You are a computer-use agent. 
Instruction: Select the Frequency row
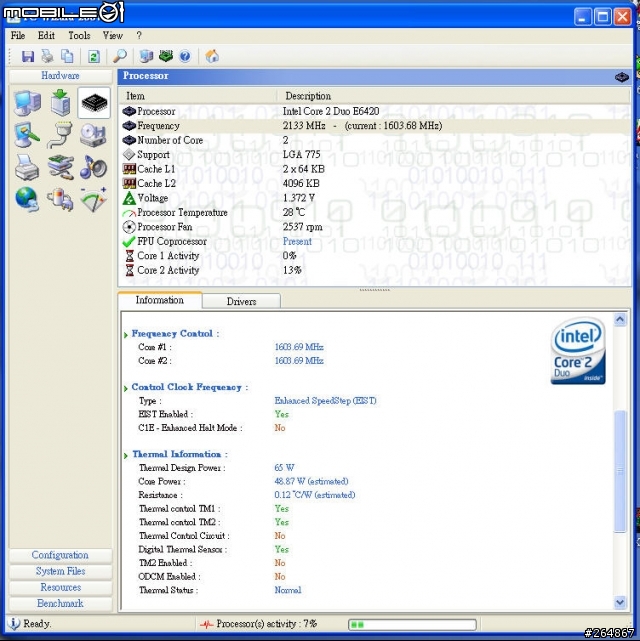point(374,126)
